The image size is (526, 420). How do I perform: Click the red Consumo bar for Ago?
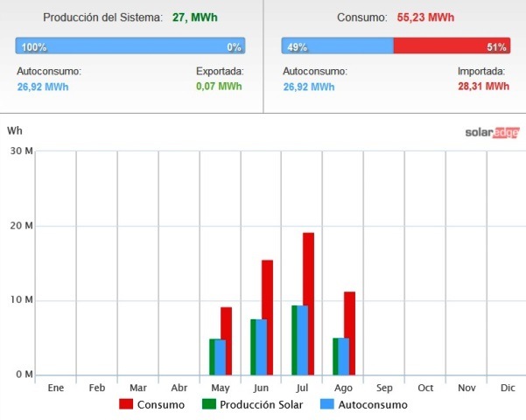349,332
